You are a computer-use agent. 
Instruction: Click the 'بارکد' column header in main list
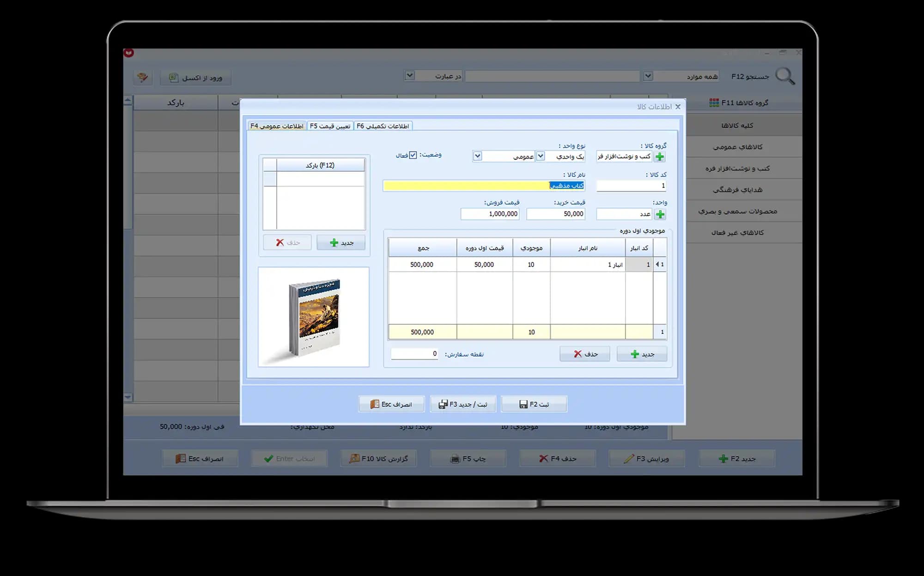[x=176, y=103]
